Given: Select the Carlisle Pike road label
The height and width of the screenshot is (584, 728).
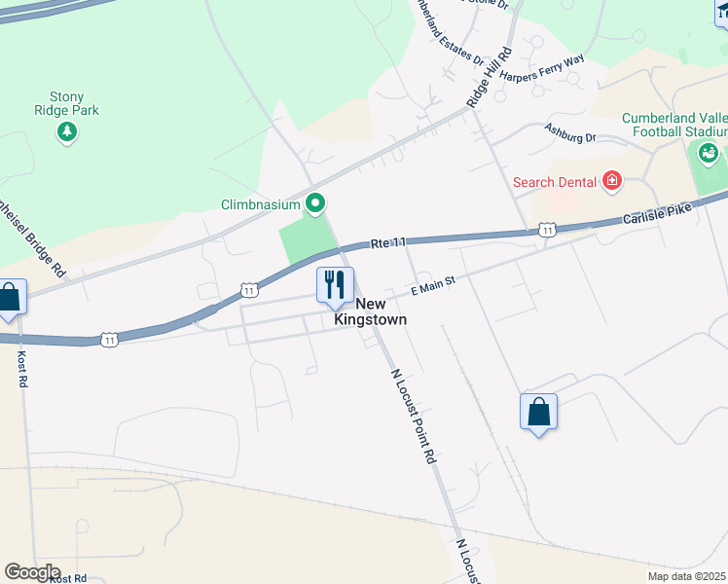Looking at the screenshot, I should (657, 213).
